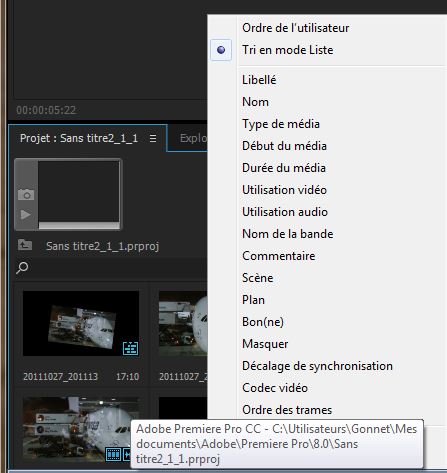Click the filmstrip video-usage badge icon
Viewport: 447px width, 473px height.
pos(113,454)
